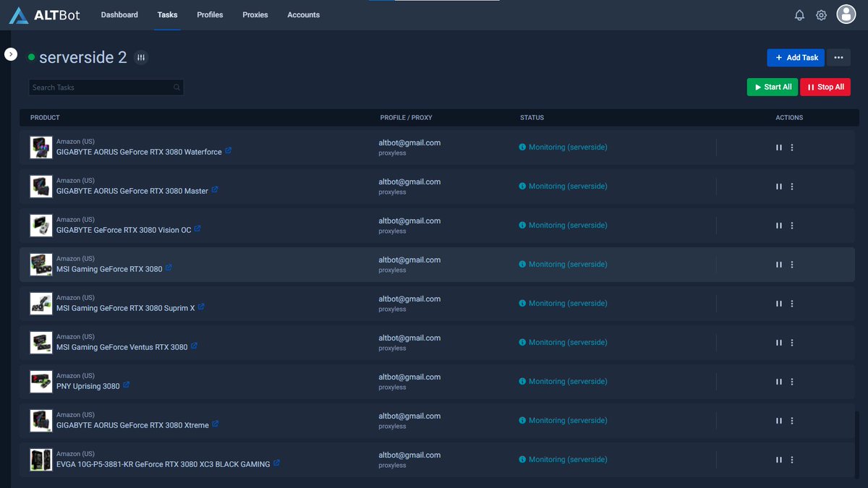Open external link for PNY Uprising 3080
This screenshot has height=488, width=868.
pos(126,385)
